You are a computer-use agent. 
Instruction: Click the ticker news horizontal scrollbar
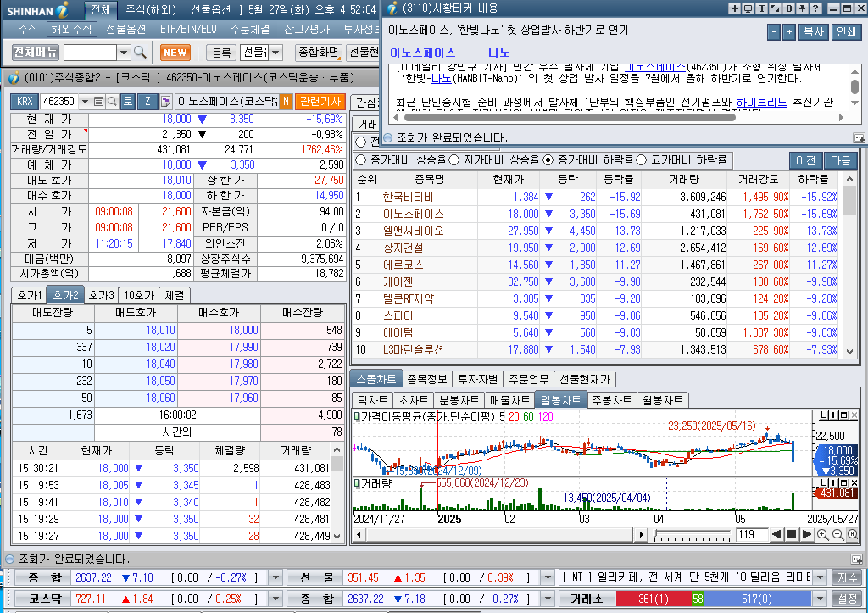coord(570,117)
